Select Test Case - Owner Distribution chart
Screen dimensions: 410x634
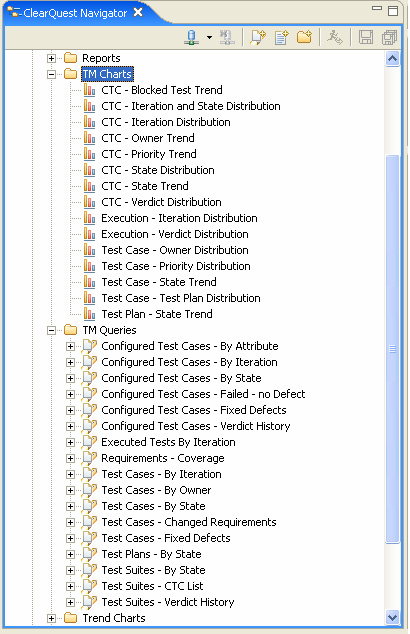tap(175, 250)
